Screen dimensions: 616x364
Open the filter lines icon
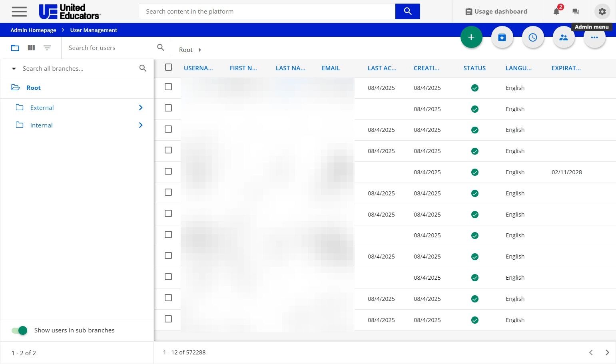point(47,48)
